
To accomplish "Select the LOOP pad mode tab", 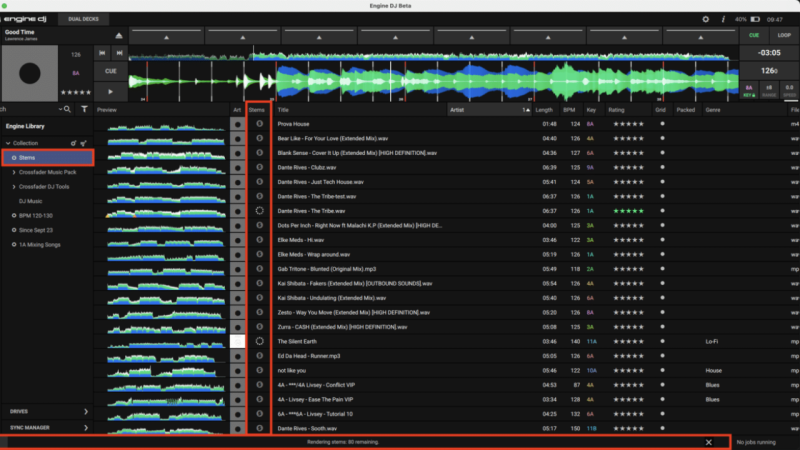I will click(784, 36).
